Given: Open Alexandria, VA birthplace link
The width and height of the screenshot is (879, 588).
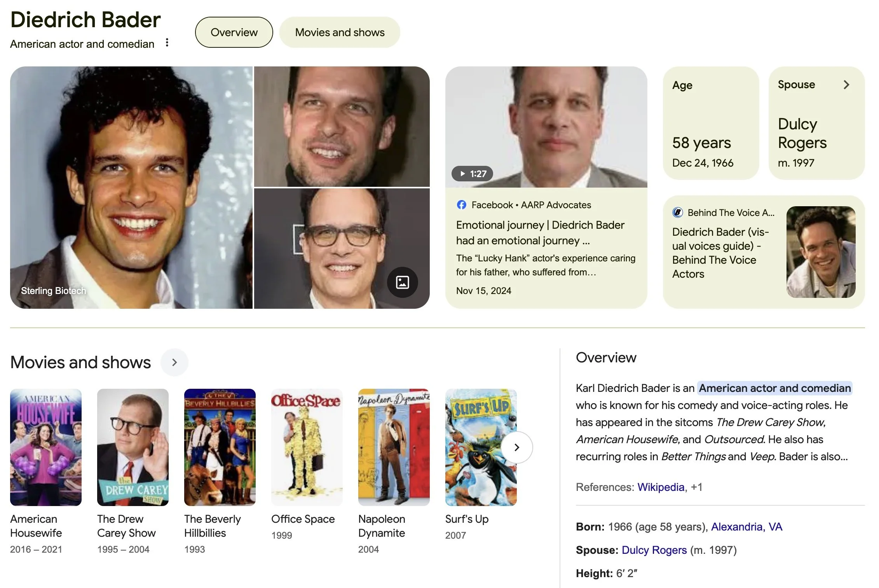Looking at the screenshot, I should coord(746,527).
